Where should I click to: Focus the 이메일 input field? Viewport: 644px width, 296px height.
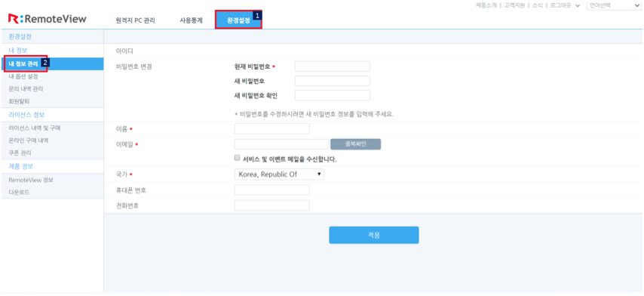281,144
